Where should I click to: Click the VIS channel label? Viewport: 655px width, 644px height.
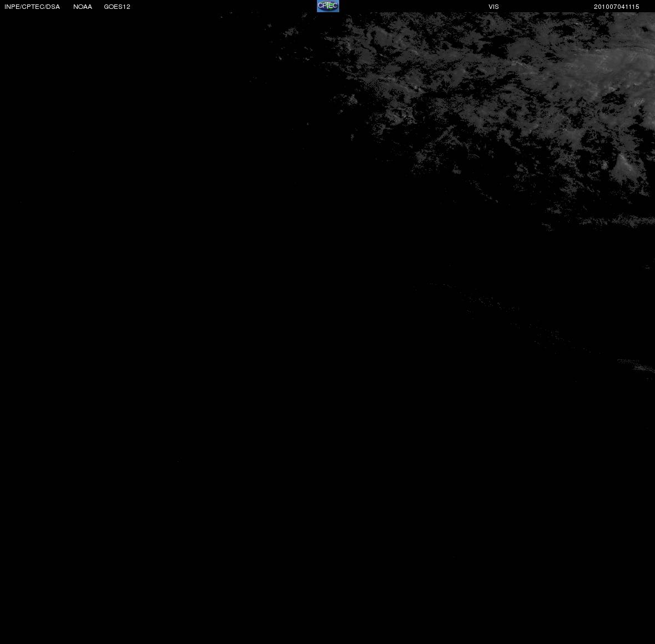pyautogui.click(x=494, y=7)
